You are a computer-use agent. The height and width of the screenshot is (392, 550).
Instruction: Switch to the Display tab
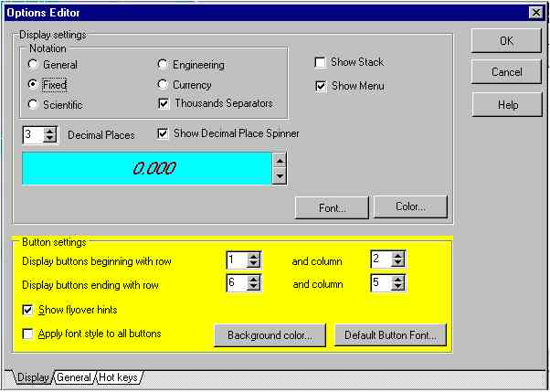33,377
